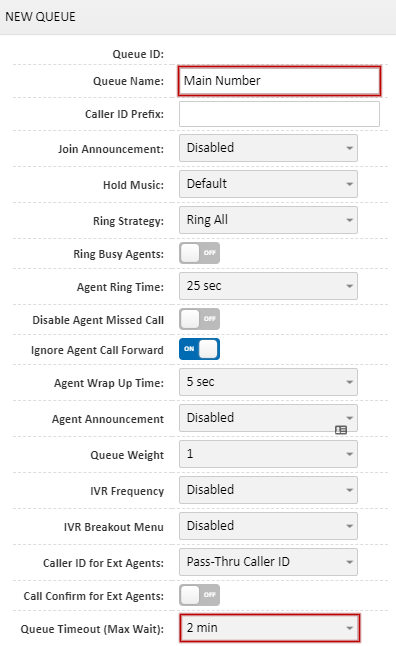Click the Queue Name input field
Viewport: 396px width, 646px height.
(279, 81)
